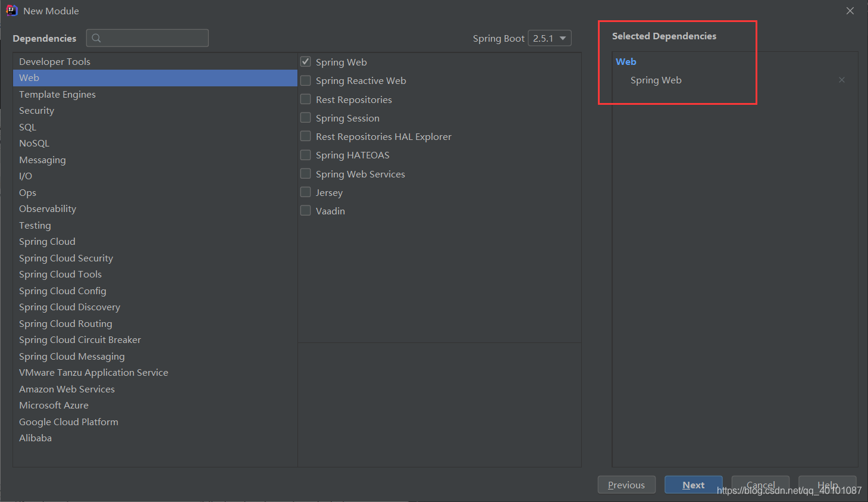Open Spring Cloud Messaging category
The image size is (868, 502).
click(155, 356)
